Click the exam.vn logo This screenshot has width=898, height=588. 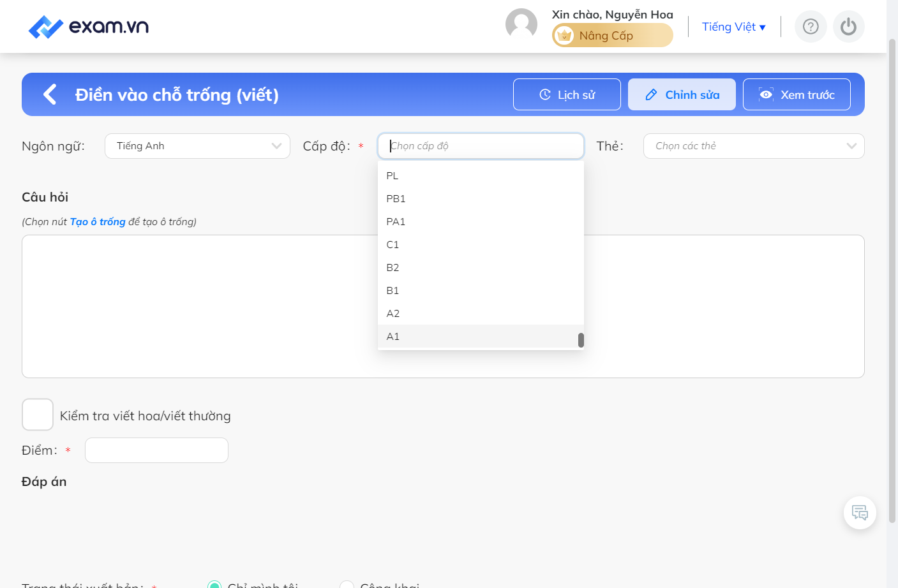tap(89, 27)
